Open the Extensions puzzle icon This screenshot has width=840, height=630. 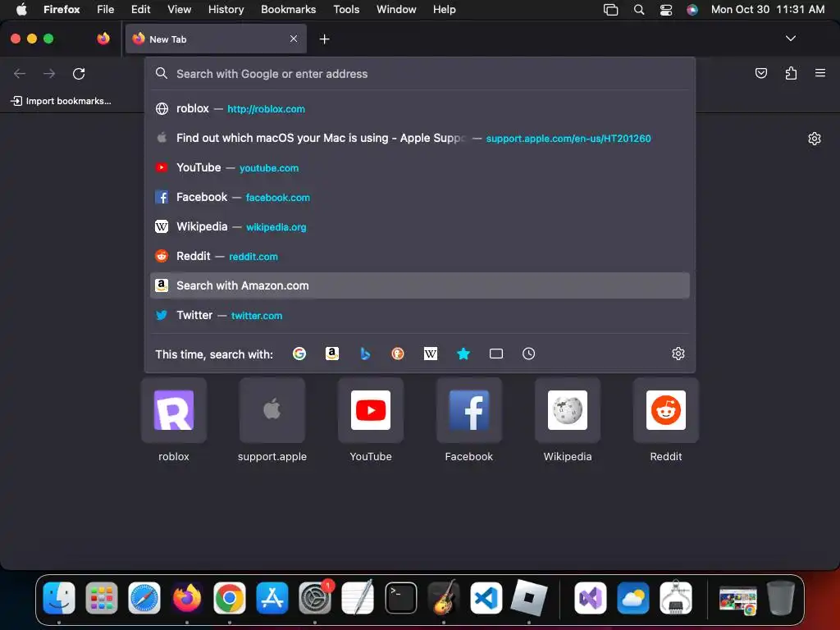[x=791, y=73]
